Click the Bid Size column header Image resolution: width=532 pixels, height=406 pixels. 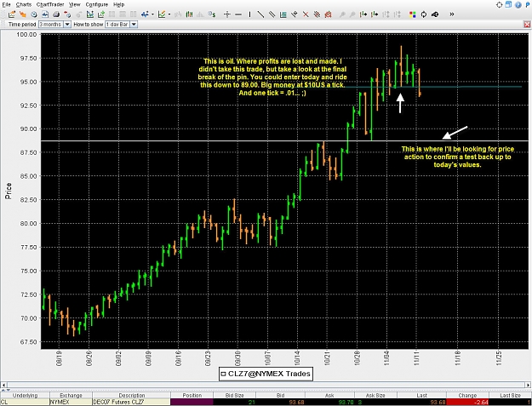(x=234, y=396)
